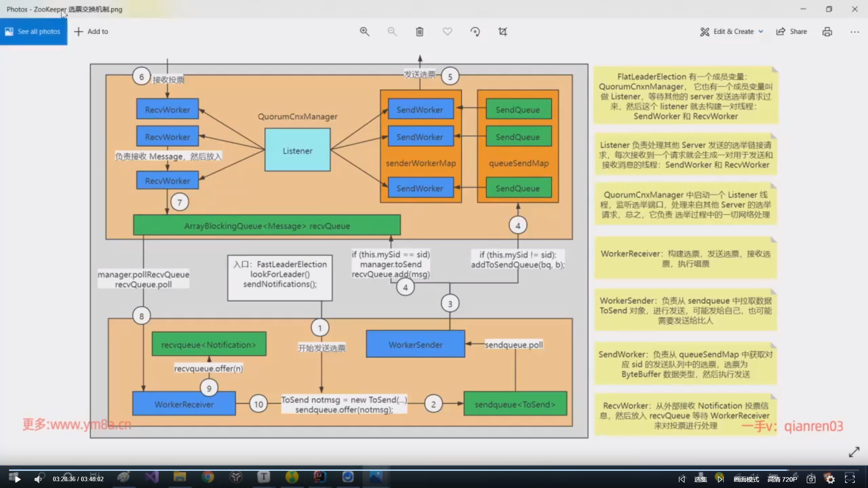
Task: Open the See more three-dots menu
Action: coord(854,32)
